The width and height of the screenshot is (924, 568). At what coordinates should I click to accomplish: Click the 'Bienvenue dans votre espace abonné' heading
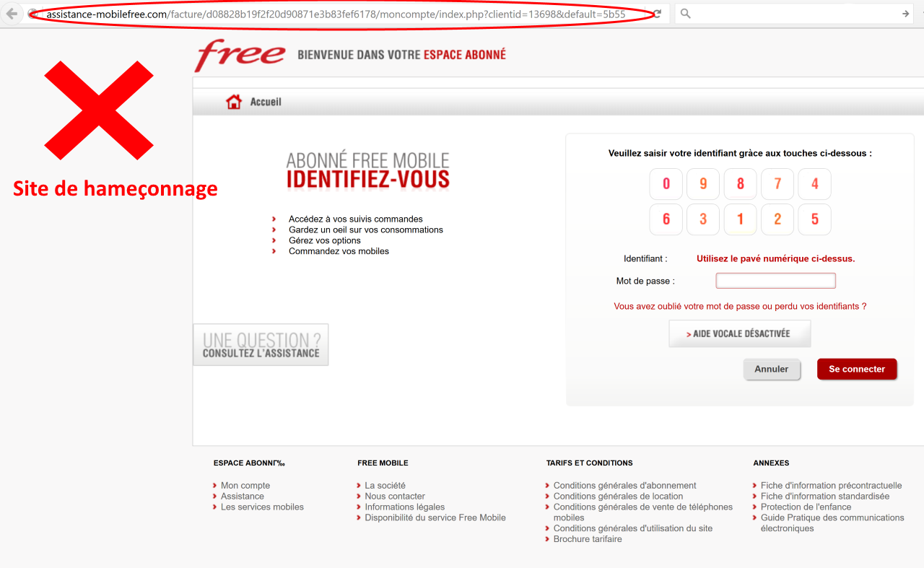[401, 55]
